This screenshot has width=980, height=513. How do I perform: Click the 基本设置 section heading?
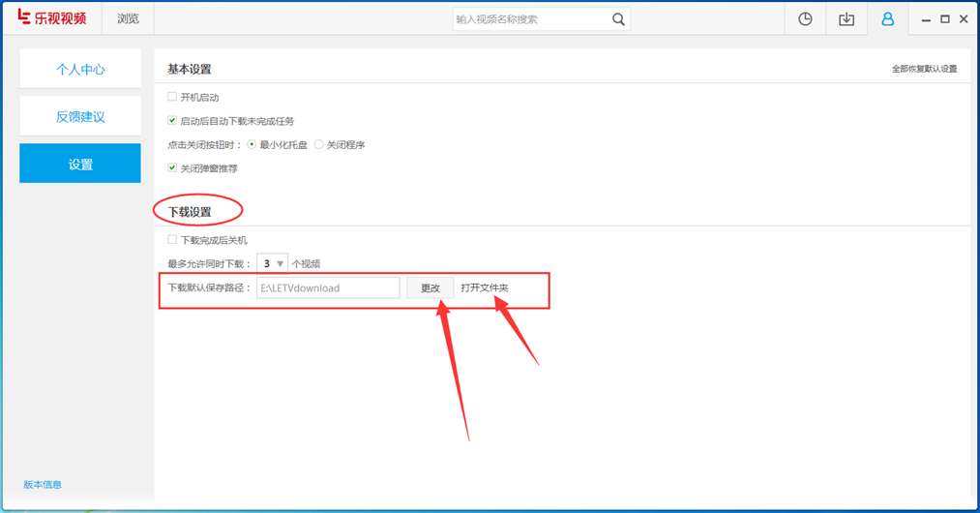point(190,69)
